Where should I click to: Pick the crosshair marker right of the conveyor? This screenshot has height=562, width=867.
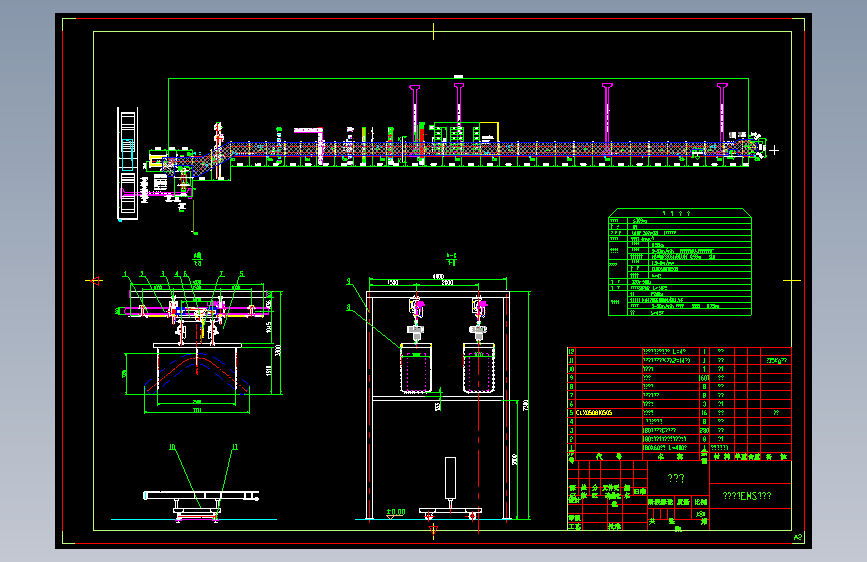click(774, 150)
